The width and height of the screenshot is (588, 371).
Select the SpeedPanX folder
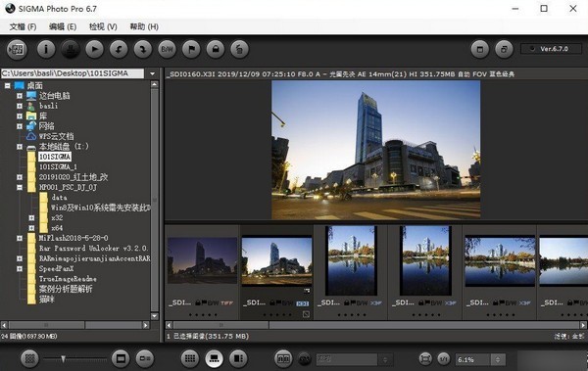click(56, 268)
